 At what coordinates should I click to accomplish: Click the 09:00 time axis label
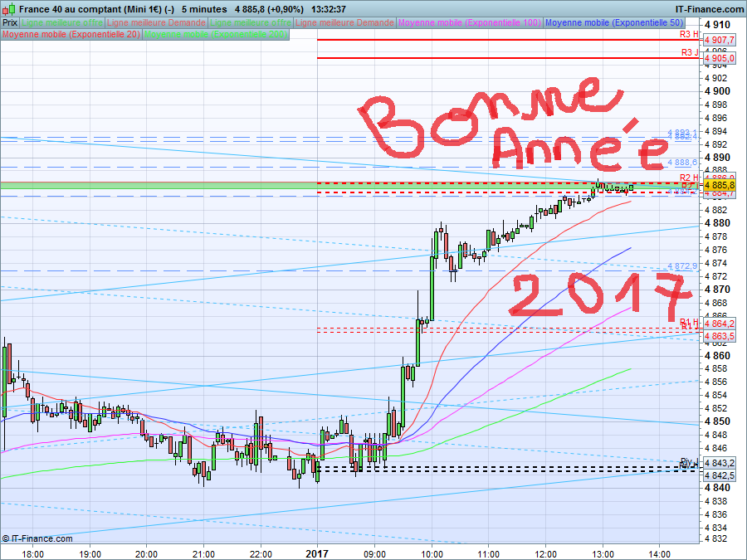(x=374, y=554)
